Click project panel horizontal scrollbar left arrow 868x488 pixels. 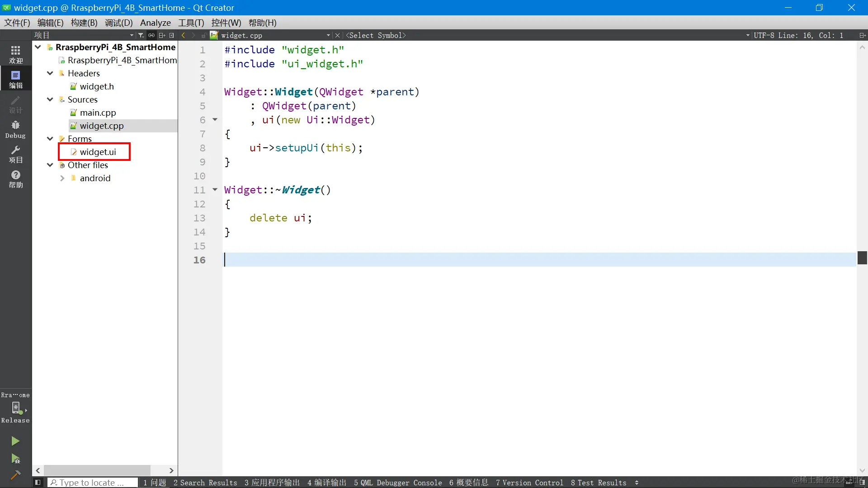pyautogui.click(x=38, y=470)
